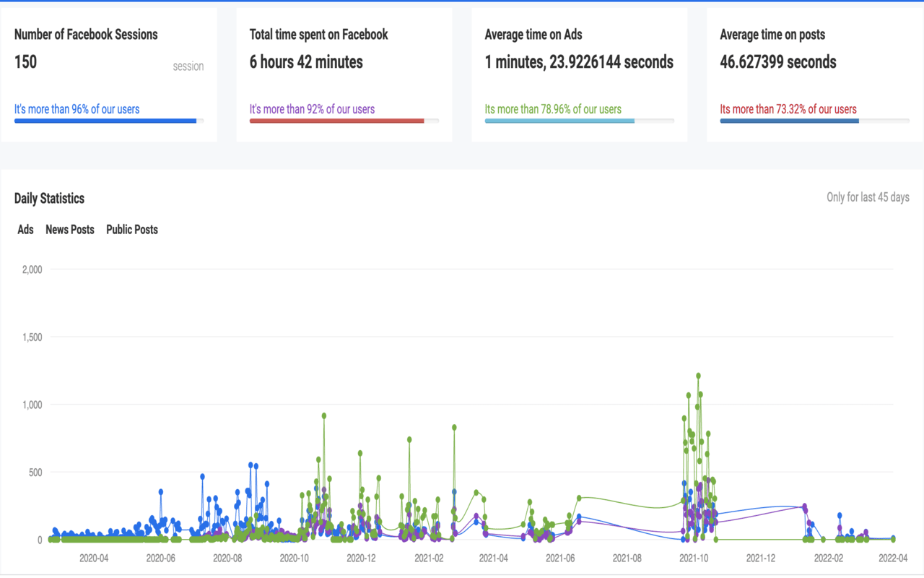The image size is (924, 578).
Task: Select the Ads series tab
Action: click(25, 229)
